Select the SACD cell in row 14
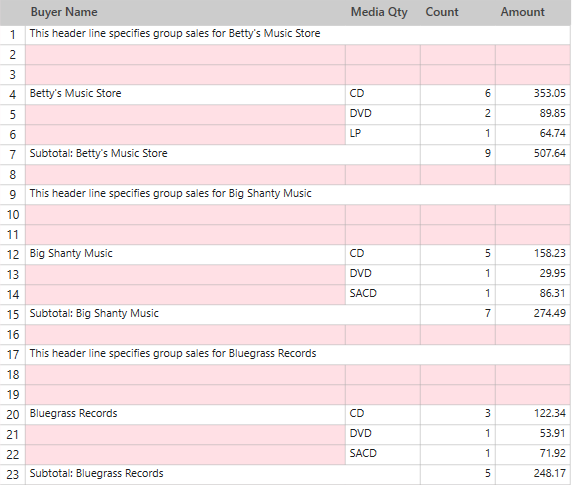Screen dimensions: 572x485 383,295
